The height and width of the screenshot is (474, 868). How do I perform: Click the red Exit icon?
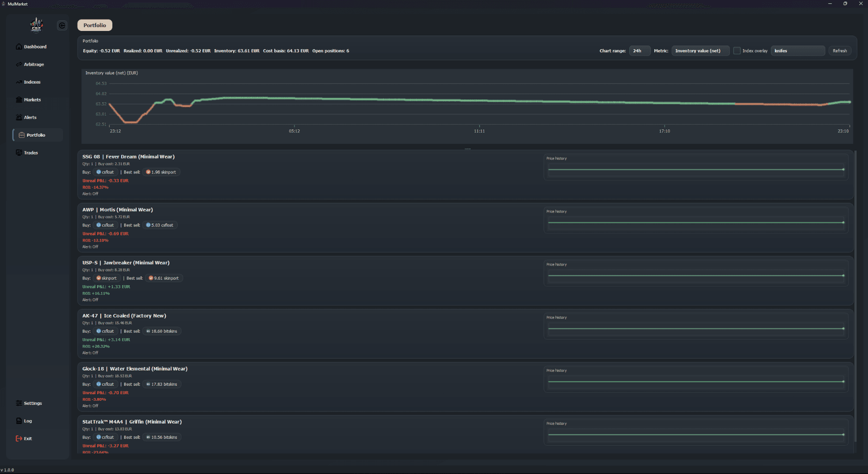[x=19, y=439]
